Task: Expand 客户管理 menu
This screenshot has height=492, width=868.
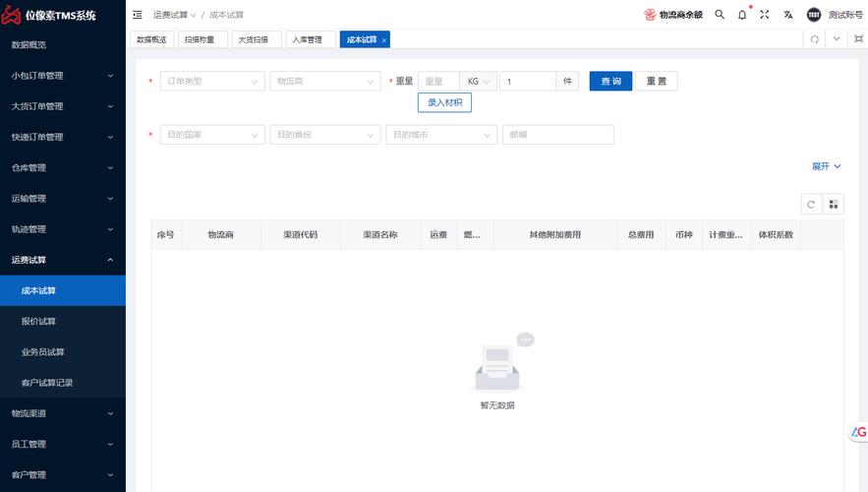Action: (63, 475)
